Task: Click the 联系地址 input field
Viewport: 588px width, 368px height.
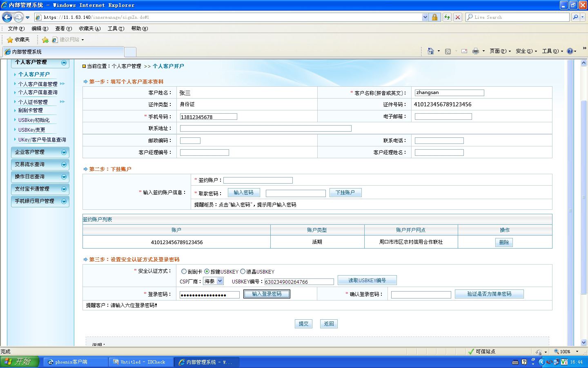Action: pyautogui.click(x=266, y=128)
